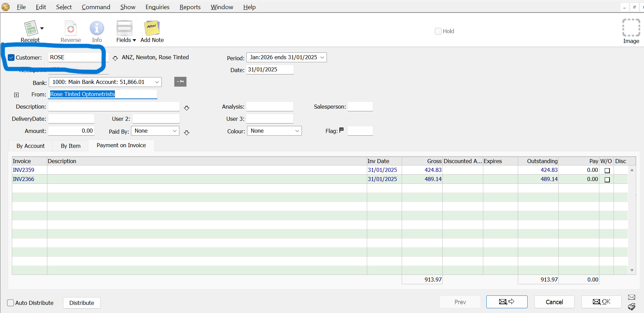The height and width of the screenshot is (313, 644).
Task: Open the Info toolbar icon
Action: pos(97,28)
